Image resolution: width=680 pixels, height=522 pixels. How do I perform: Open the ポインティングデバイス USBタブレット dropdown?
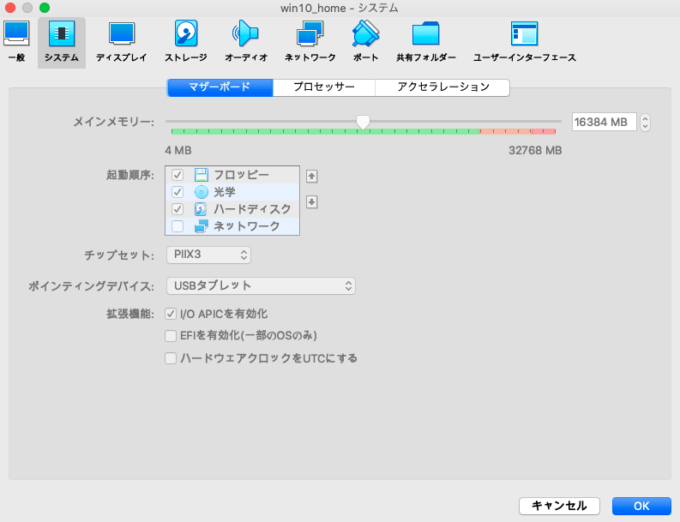(x=261, y=286)
